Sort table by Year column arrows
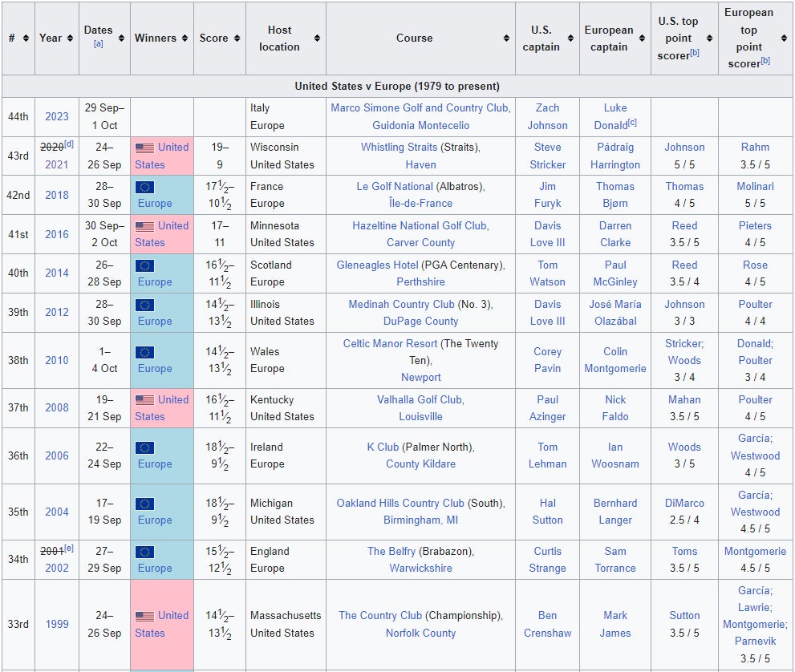Image resolution: width=795 pixels, height=672 pixels. click(71, 38)
